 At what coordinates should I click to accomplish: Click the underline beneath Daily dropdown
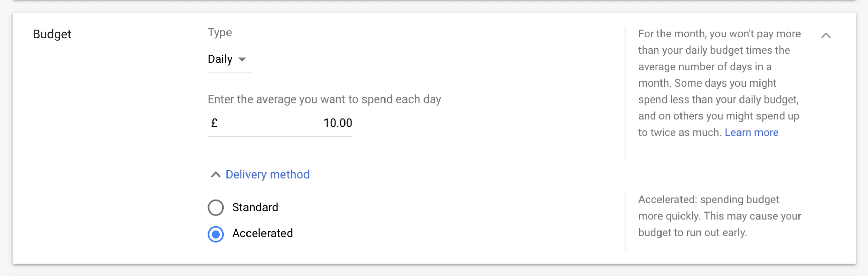click(230, 72)
